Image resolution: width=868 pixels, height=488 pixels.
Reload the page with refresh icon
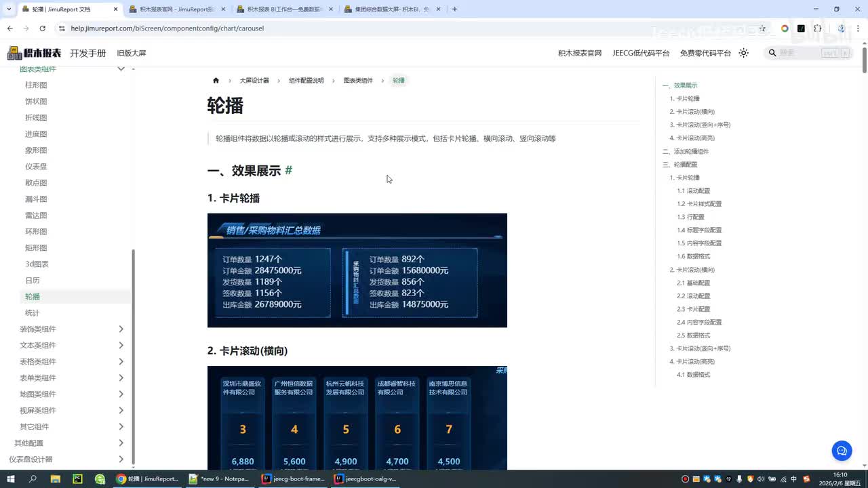click(x=42, y=28)
